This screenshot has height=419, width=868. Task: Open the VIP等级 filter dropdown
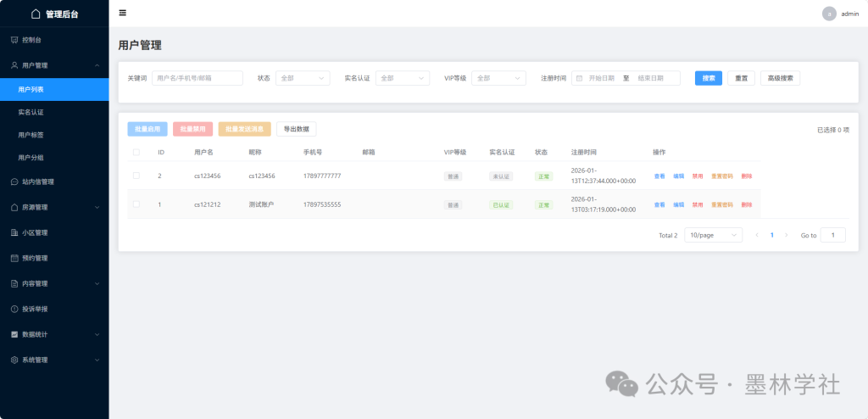pyautogui.click(x=498, y=78)
